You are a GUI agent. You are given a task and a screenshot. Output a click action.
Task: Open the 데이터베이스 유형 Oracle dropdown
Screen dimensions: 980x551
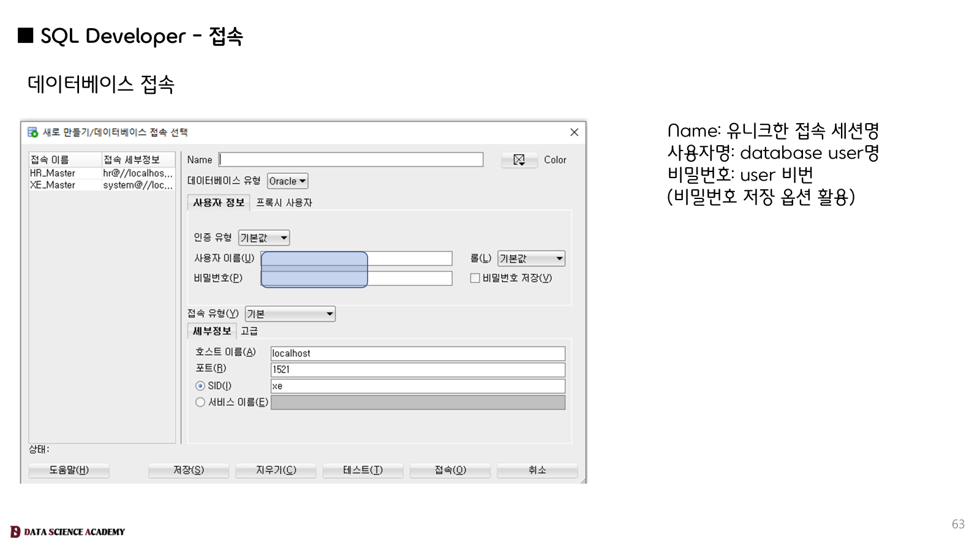coord(288,181)
